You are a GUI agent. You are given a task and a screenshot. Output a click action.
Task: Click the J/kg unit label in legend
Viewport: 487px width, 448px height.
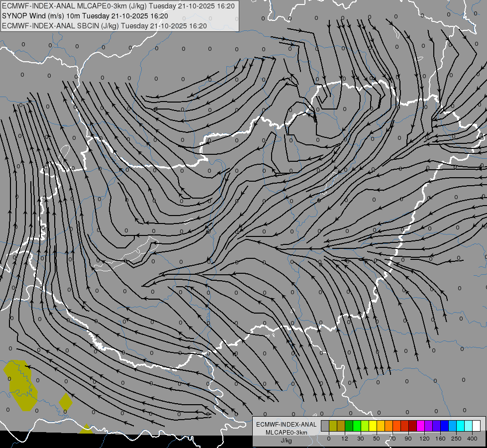pyautogui.click(x=286, y=441)
